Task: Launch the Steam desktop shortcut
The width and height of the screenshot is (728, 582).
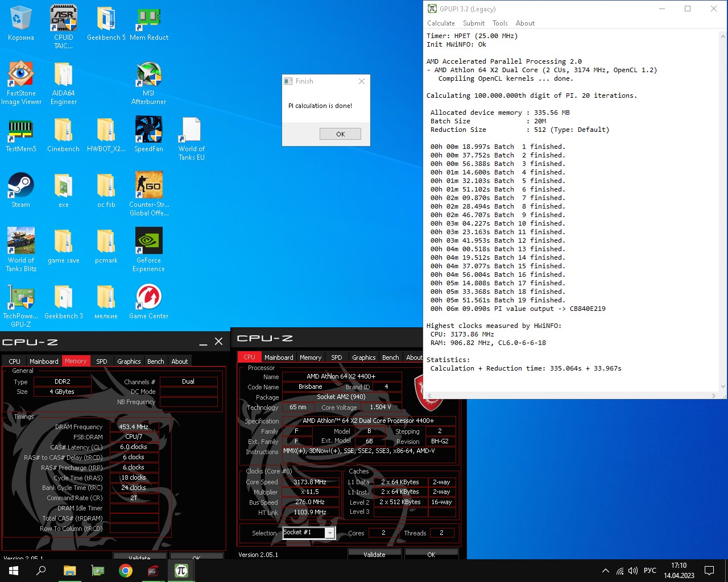Action: coord(21,190)
